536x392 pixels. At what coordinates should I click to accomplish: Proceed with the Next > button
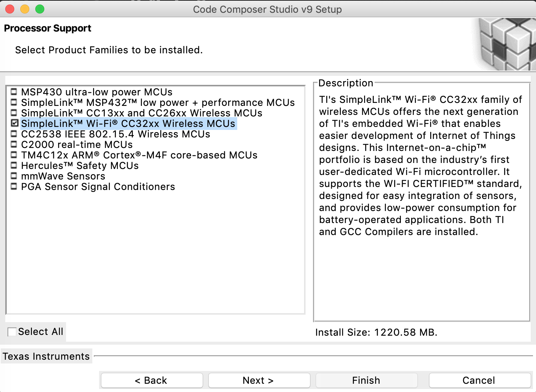[259, 380]
